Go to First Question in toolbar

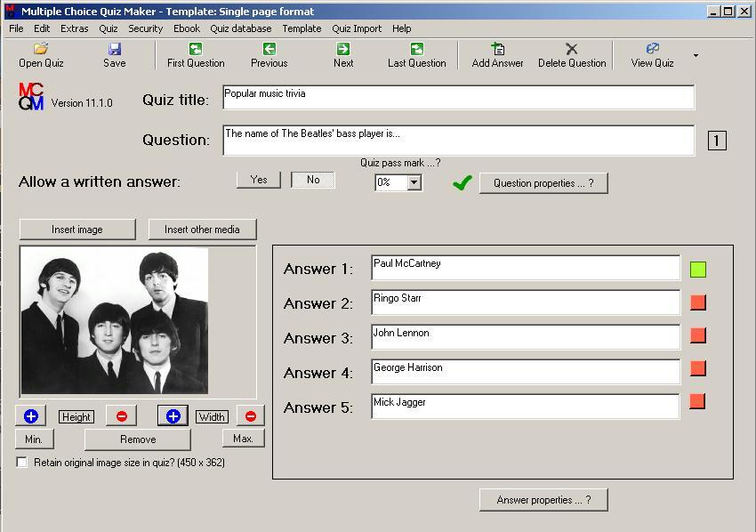click(196, 55)
